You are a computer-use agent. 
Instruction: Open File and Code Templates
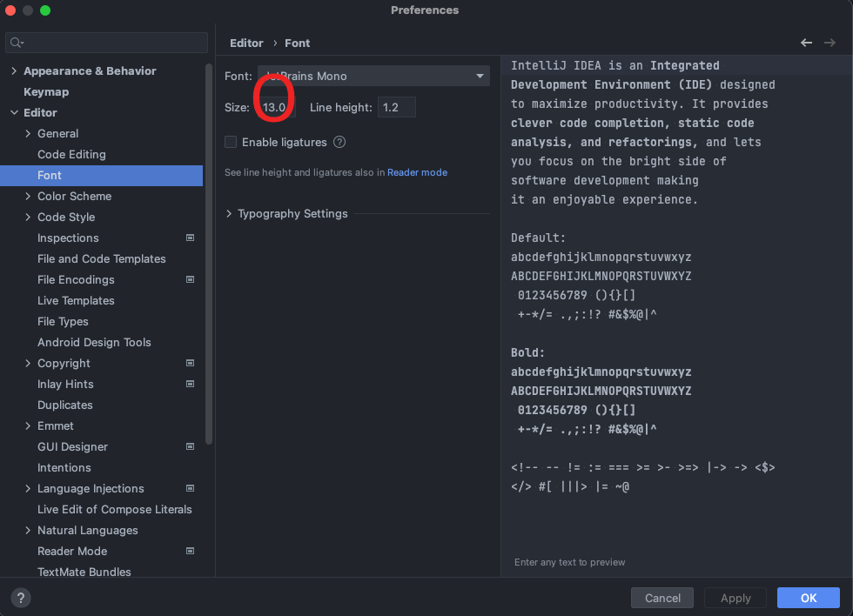[x=102, y=258]
